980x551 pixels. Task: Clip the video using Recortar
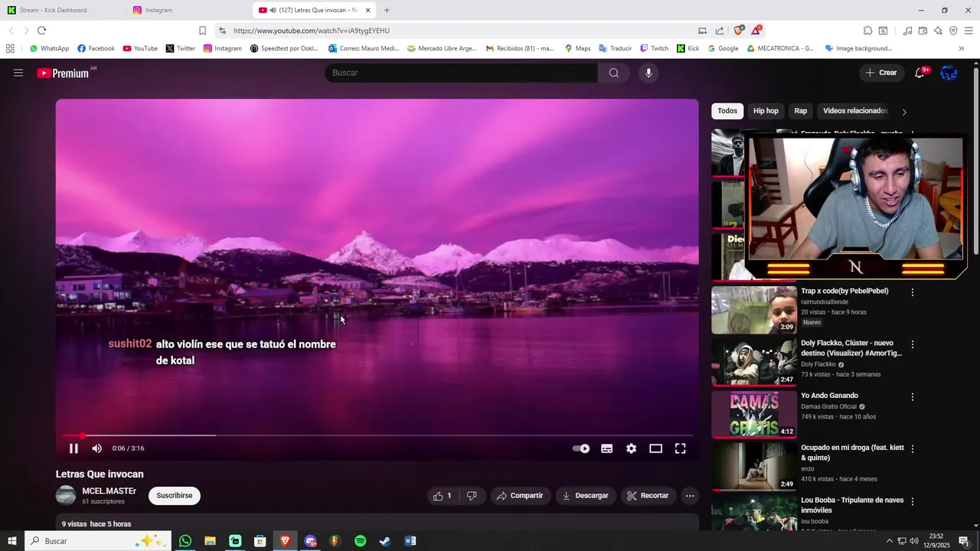[648, 496]
